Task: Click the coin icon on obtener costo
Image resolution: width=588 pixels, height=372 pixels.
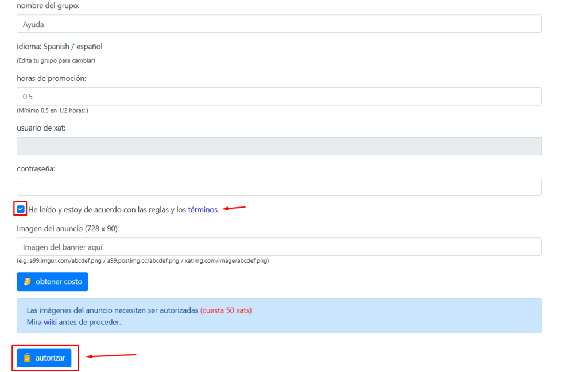Action: pyautogui.click(x=28, y=282)
